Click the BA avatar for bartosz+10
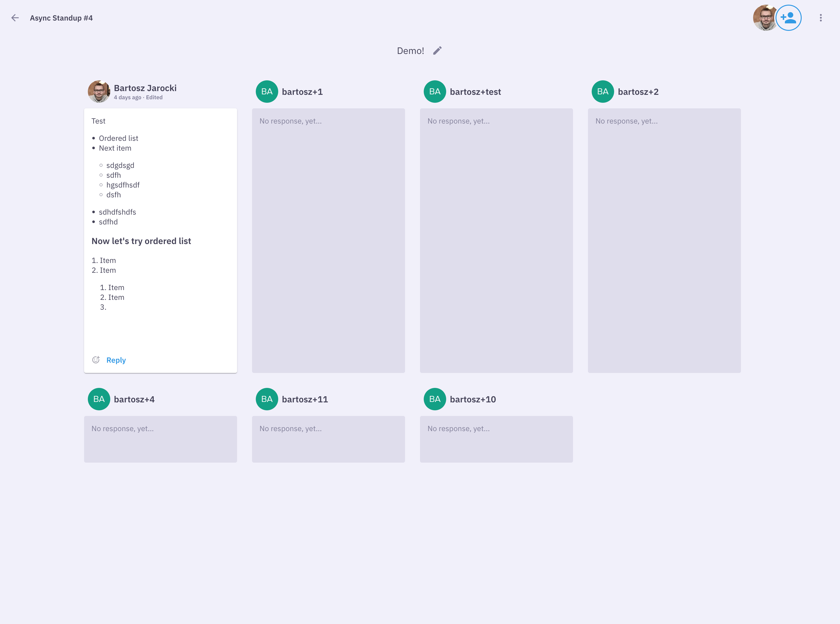Screen dimensions: 840x624 [x=434, y=399]
